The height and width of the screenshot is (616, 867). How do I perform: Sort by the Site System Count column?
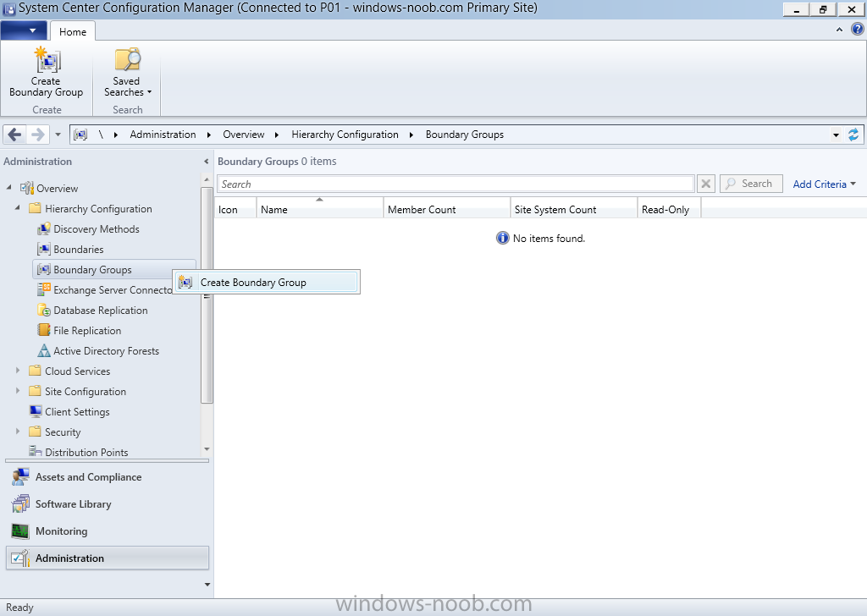[574, 207]
